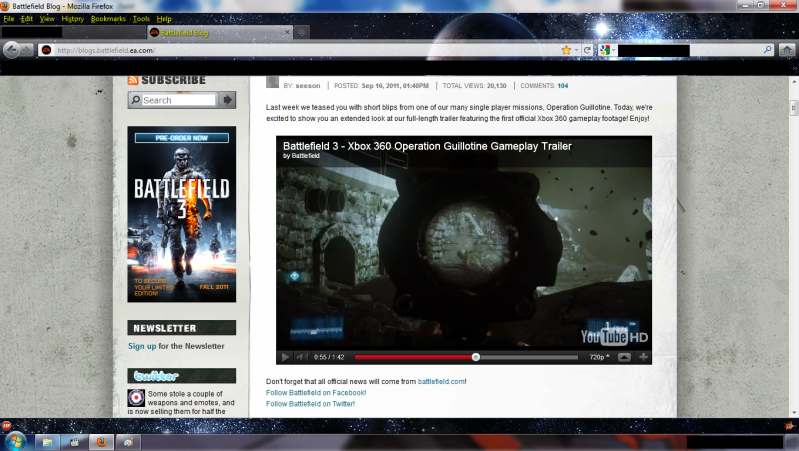Click the Sign up newsletter link

[142, 346]
